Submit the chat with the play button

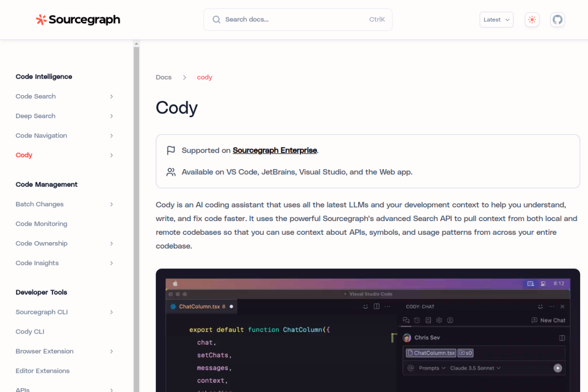tap(557, 368)
